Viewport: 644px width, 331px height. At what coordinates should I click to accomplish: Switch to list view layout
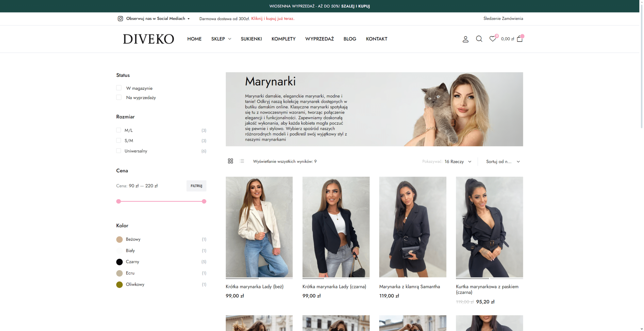click(x=242, y=161)
